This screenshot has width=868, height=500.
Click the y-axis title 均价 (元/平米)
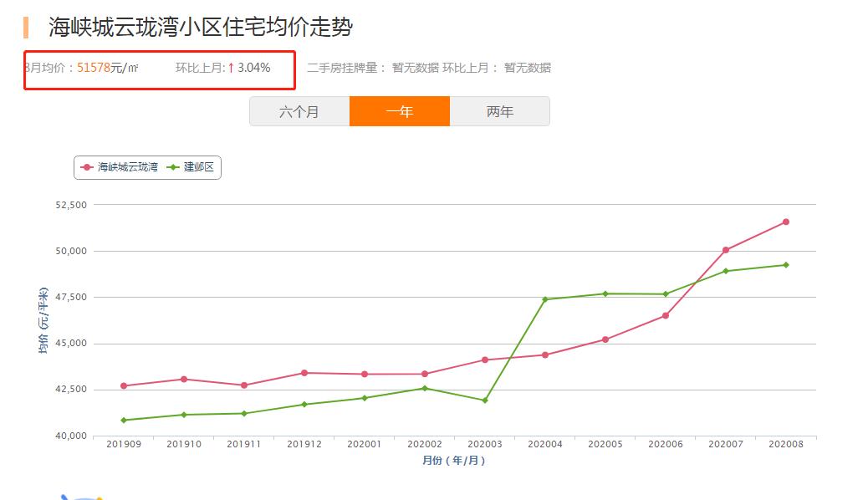click(x=43, y=320)
